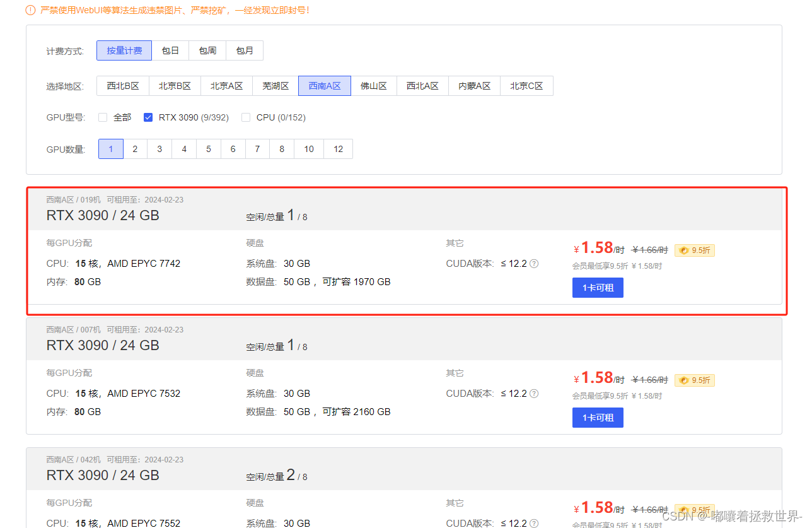
Task: Switch billing to 包月
Action: pyautogui.click(x=245, y=50)
